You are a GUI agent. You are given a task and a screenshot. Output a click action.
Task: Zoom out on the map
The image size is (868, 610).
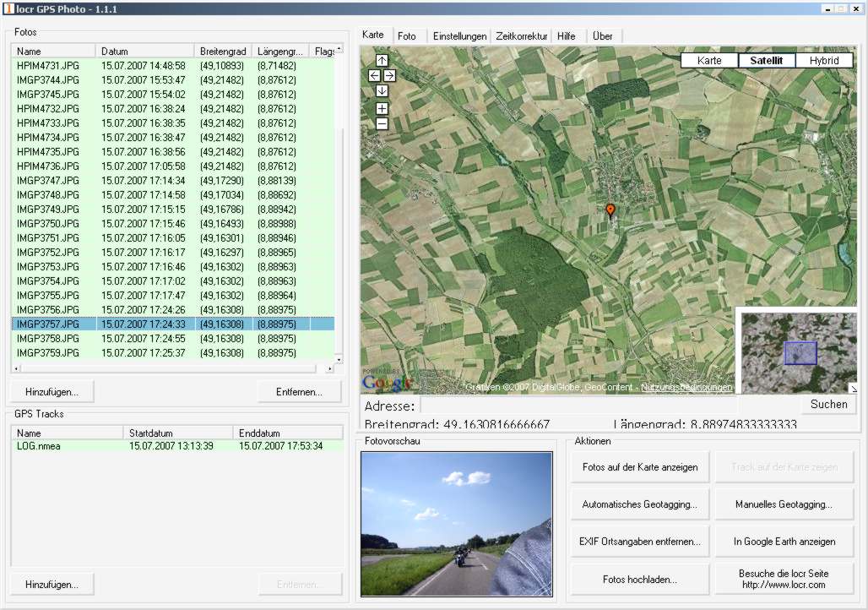pos(382,123)
